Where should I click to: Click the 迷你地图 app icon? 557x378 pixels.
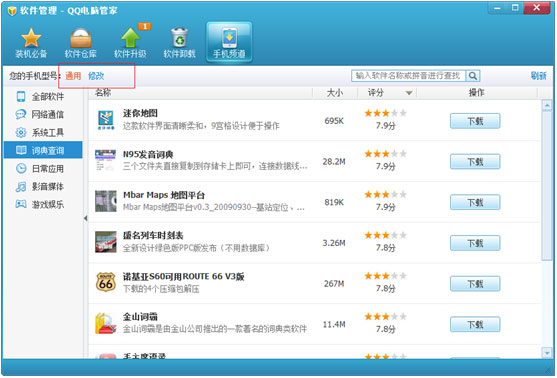(x=106, y=120)
